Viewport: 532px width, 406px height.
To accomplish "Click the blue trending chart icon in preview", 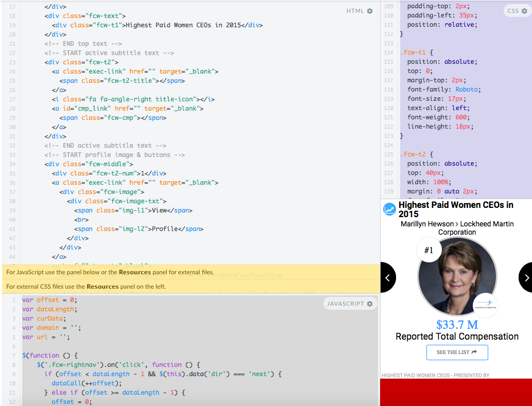I will pyautogui.click(x=389, y=209).
